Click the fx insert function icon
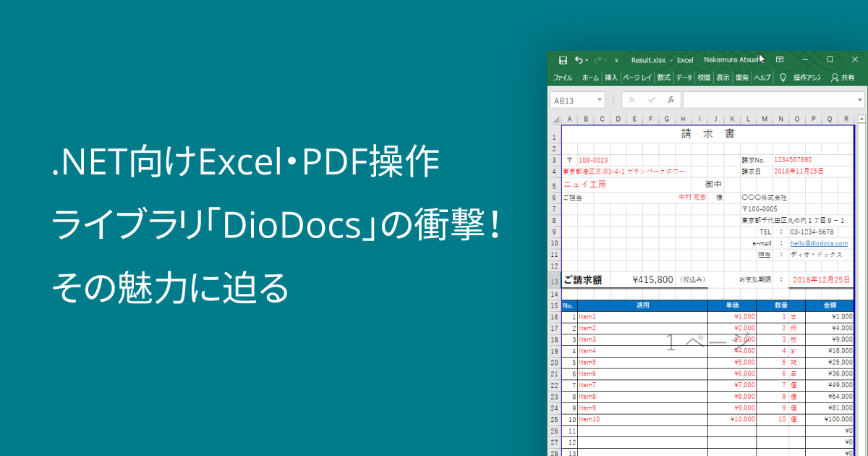 coord(671,100)
